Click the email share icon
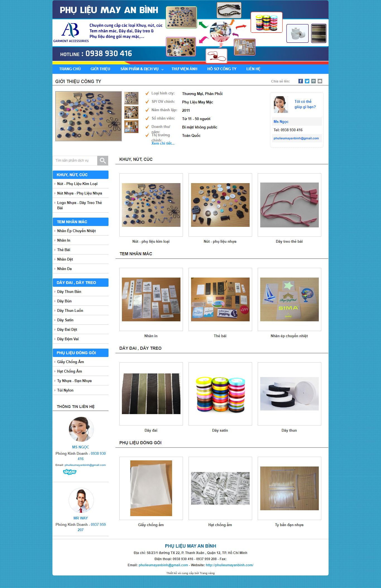The image size is (381, 588). point(320,81)
